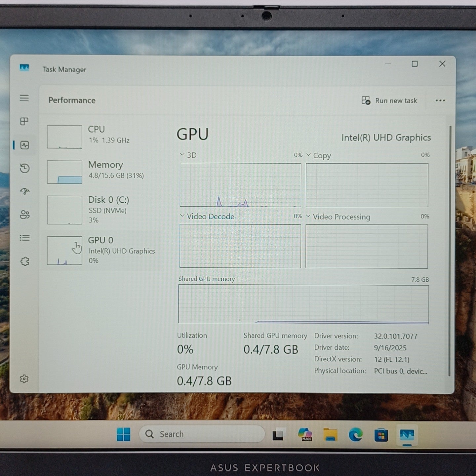Screen dimensions: 476x476
Task: Click the Task Manager taskbar icon
Action: pyautogui.click(x=407, y=435)
